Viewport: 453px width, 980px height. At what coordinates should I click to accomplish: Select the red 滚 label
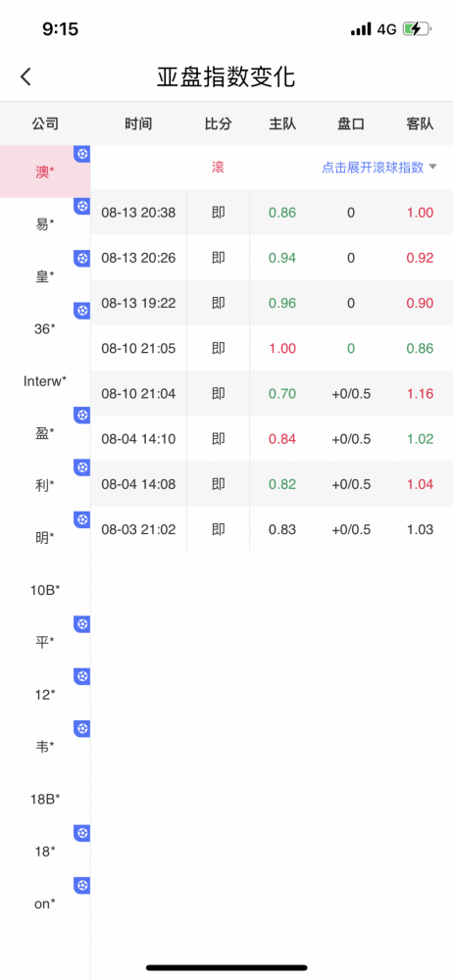point(218,168)
